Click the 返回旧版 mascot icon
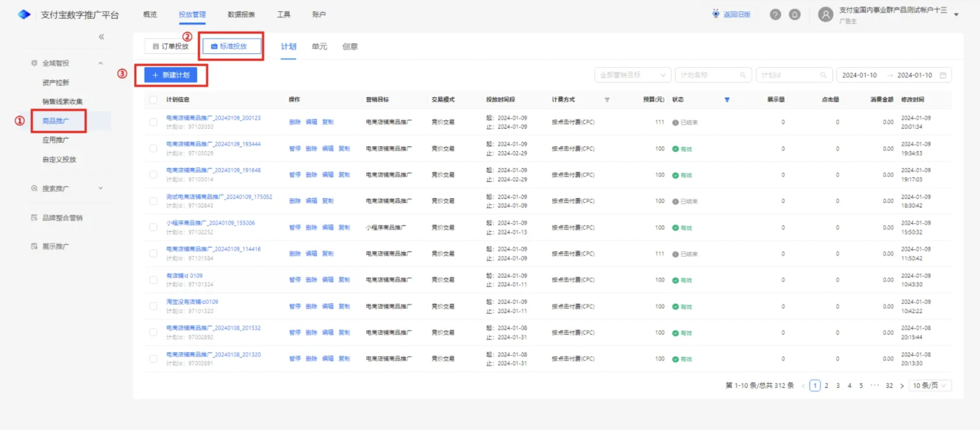 [x=715, y=14]
